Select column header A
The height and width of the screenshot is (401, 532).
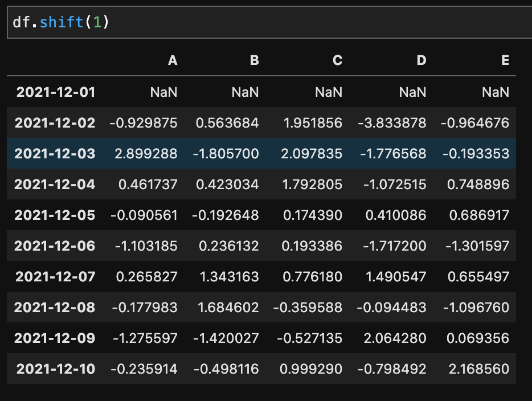coord(173,60)
